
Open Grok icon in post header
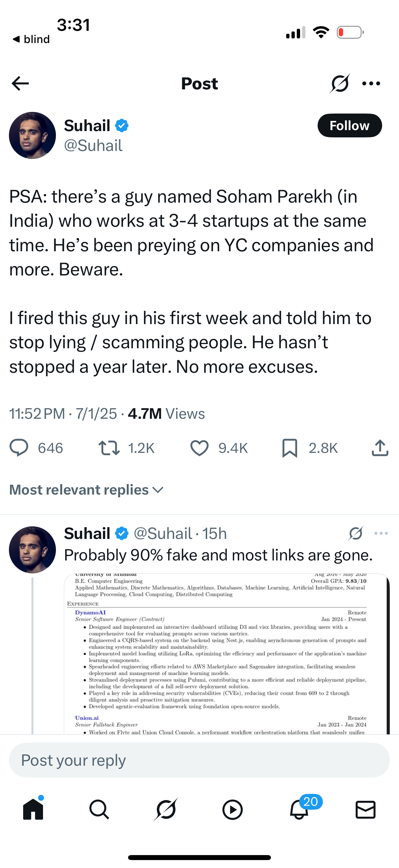[339, 83]
